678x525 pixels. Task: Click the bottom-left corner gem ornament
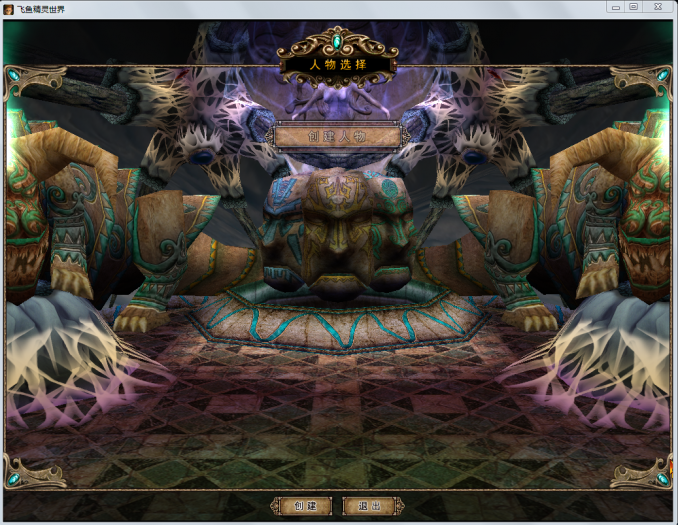[14, 478]
